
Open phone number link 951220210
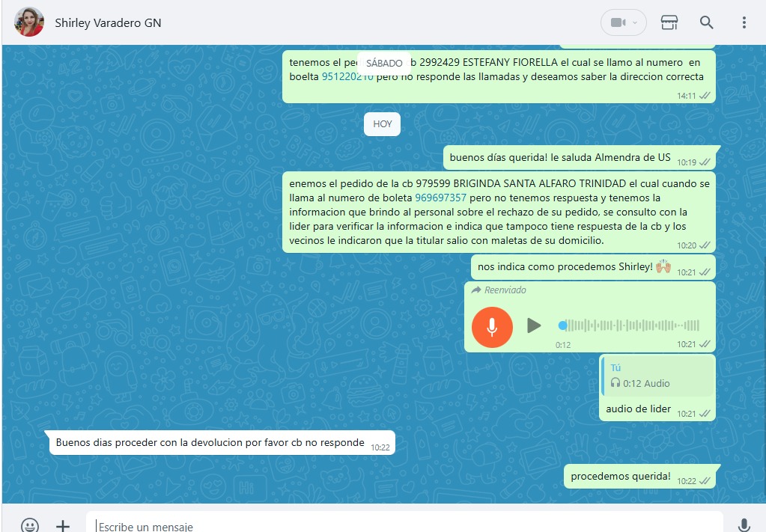click(x=347, y=77)
